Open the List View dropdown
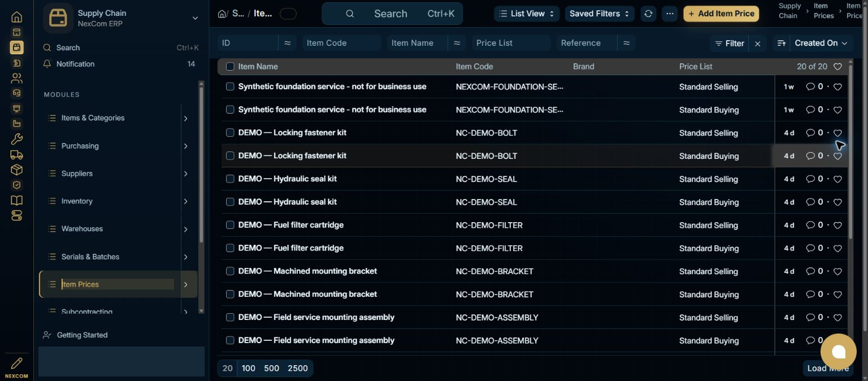The width and height of the screenshot is (868, 381). click(527, 14)
